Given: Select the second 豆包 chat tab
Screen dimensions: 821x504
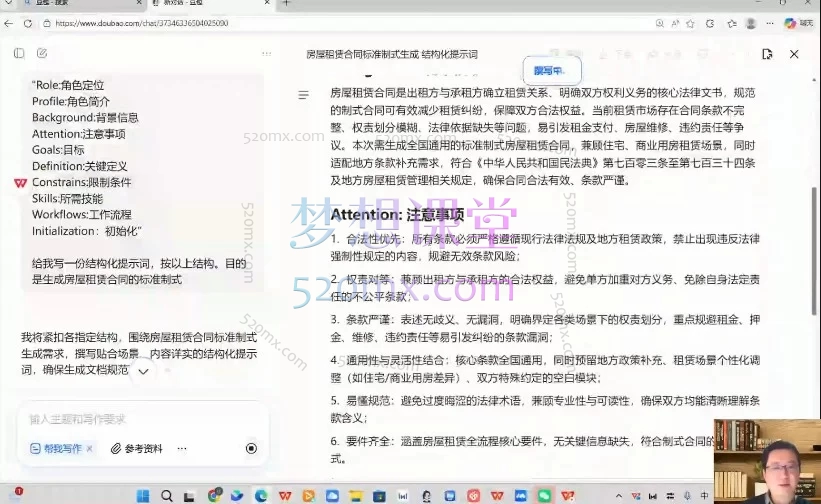Looking at the screenshot, I should [209, 3].
